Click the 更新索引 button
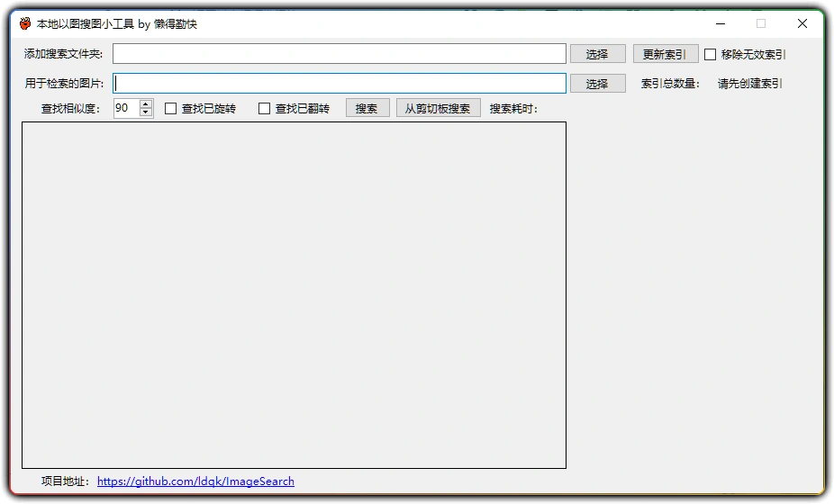834x504 pixels. tap(665, 54)
